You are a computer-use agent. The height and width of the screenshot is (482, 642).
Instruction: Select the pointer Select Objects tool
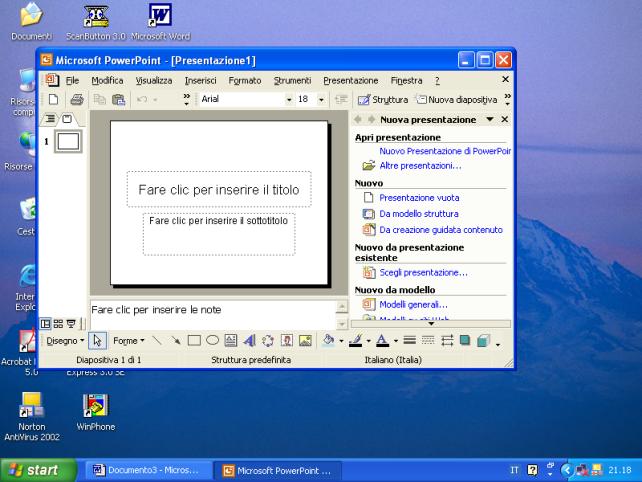[x=97, y=340]
